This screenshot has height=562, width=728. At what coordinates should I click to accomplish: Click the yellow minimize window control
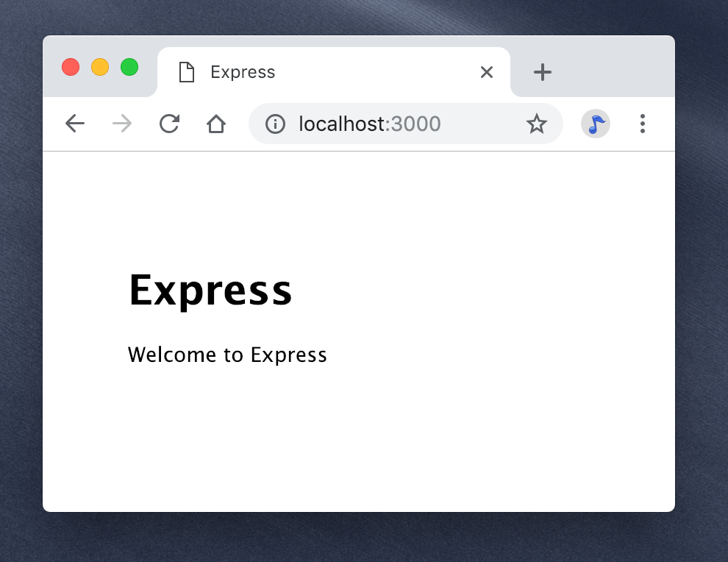(100, 67)
